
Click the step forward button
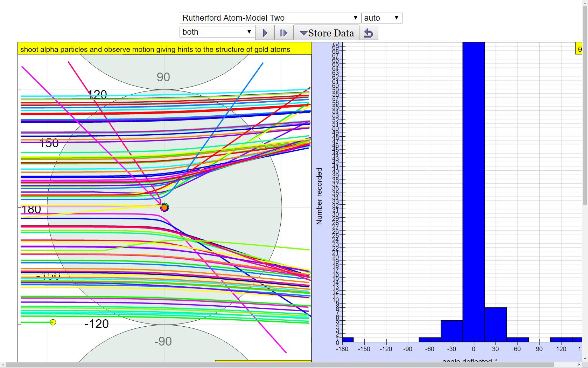[x=284, y=33]
